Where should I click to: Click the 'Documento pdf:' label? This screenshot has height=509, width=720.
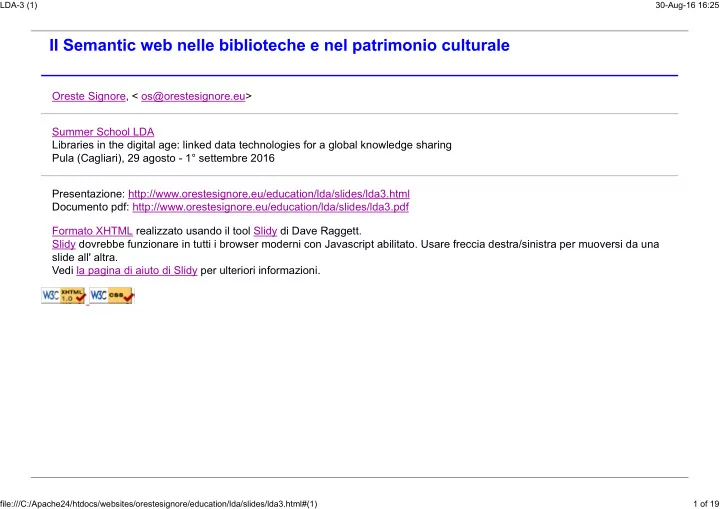pos(90,207)
